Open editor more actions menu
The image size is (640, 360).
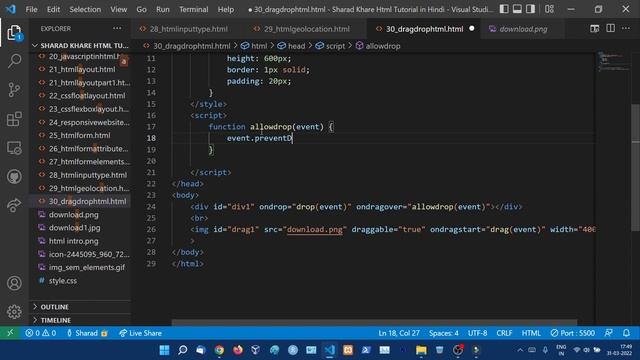point(626,29)
